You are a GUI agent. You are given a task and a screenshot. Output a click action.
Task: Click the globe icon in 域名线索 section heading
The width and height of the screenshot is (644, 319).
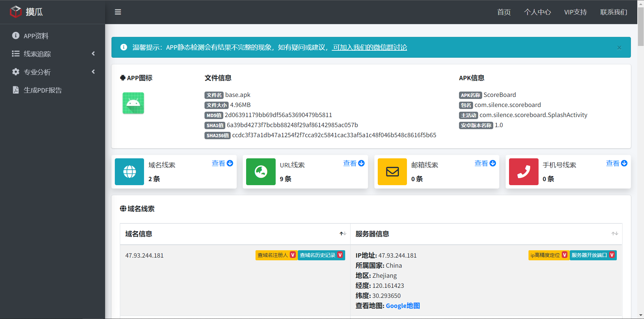tap(123, 209)
